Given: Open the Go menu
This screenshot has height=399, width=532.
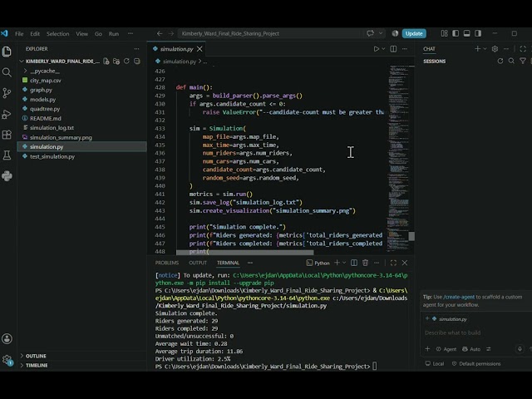Looking at the screenshot, I should point(98,33).
